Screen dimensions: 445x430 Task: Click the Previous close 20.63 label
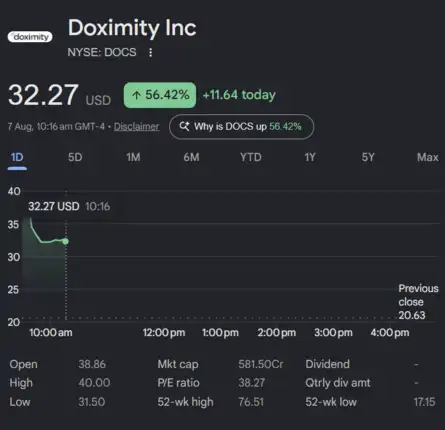tap(418, 302)
